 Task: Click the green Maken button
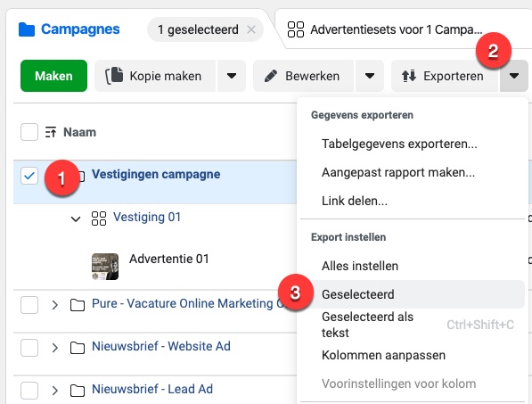coord(53,76)
